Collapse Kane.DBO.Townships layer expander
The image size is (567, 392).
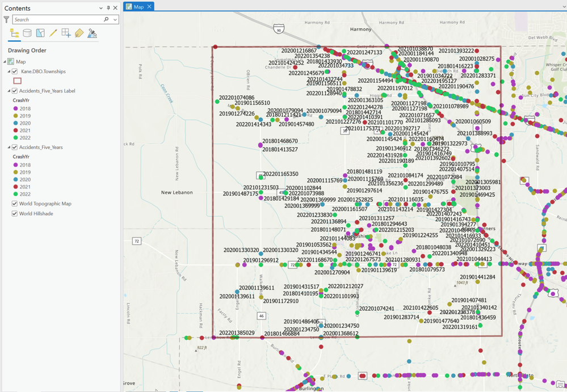click(x=9, y=71)
